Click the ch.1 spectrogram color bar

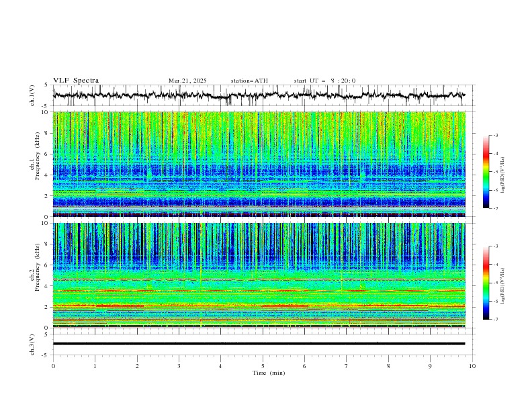coord(486,171)
